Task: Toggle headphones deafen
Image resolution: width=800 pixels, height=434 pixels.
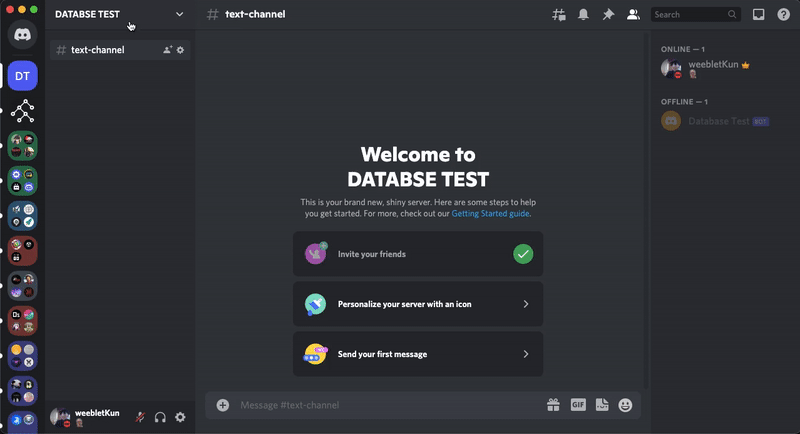Action: pyautogui.click(x=160, y=417)
